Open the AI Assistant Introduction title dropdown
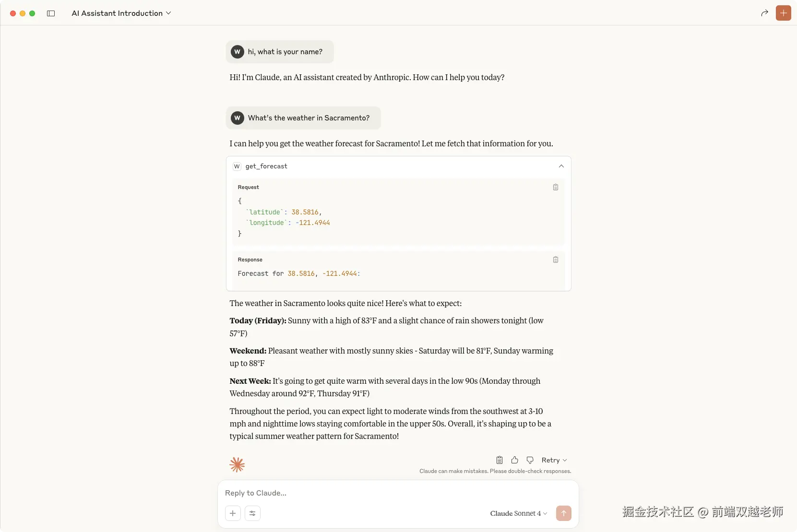Viewport: 797px width, 532px height. coord(121,13)
